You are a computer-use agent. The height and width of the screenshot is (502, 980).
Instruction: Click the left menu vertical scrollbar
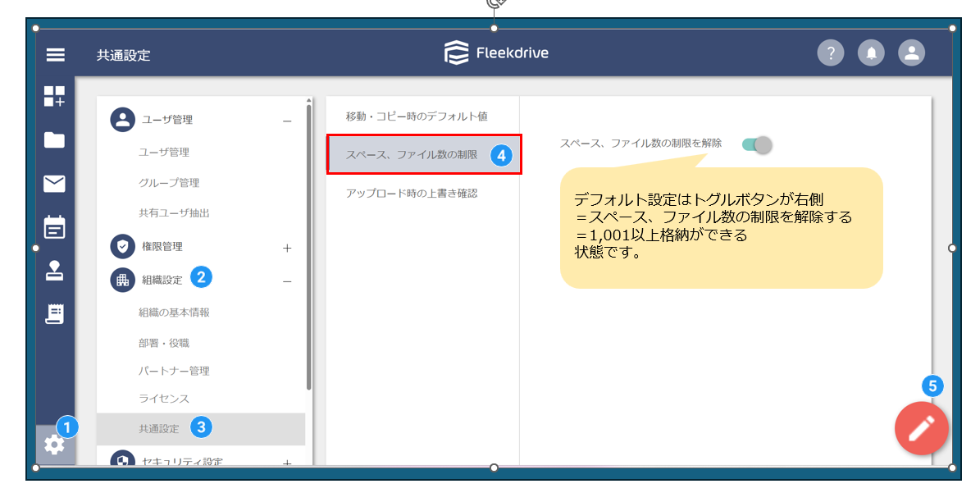click(308, 246)
